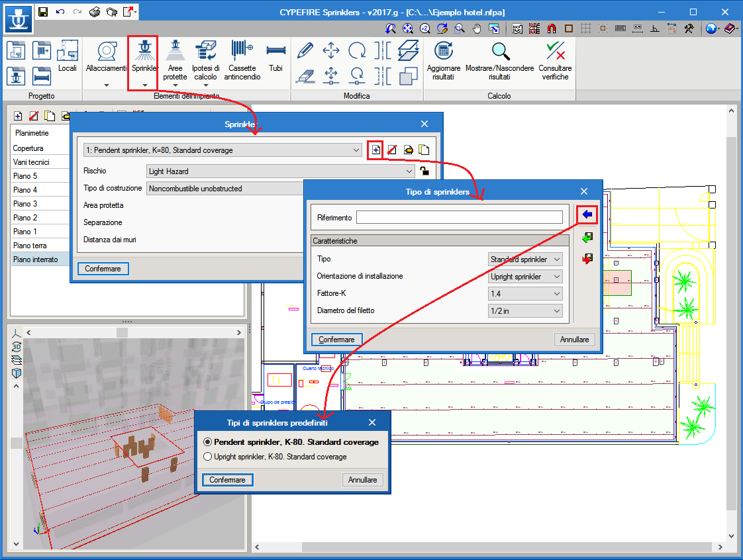Image resolution: width=743 pixels, height=560 pixels.
Task: Select Upright sprinkler K-80 radio option
Action: pos(207,457)
